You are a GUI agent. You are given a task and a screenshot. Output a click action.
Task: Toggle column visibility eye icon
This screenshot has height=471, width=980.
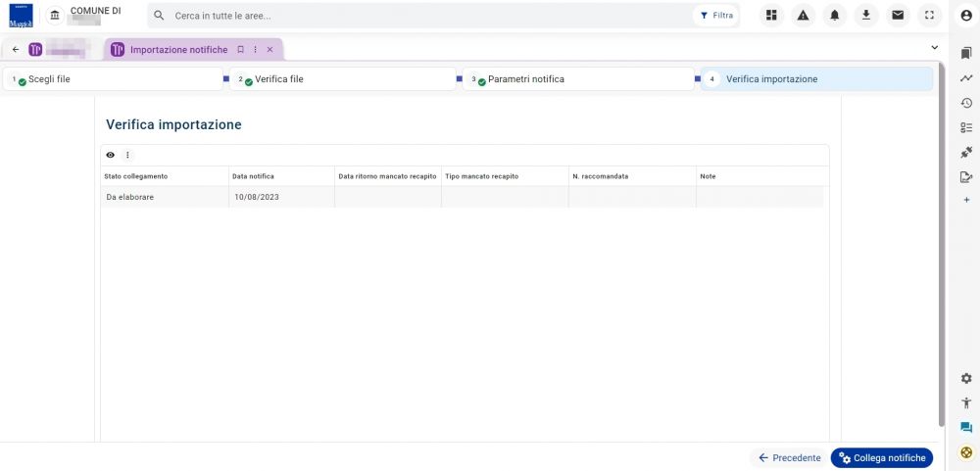coord(111,155)
